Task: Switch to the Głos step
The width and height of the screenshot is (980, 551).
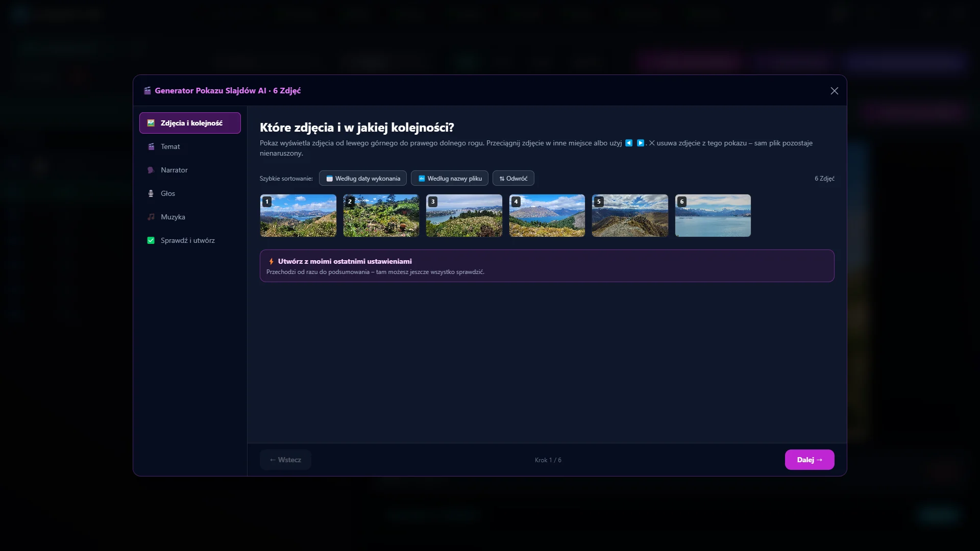Action: (x=190, y=193)
